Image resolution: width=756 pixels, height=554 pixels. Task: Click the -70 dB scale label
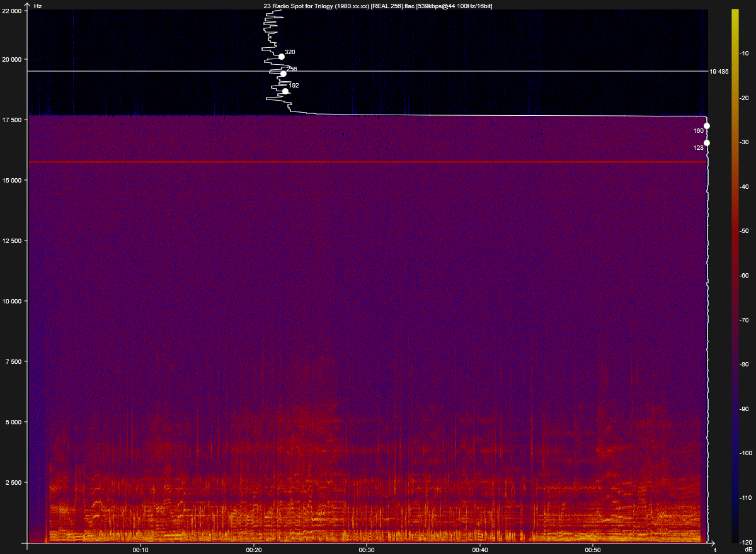(744, 320)
